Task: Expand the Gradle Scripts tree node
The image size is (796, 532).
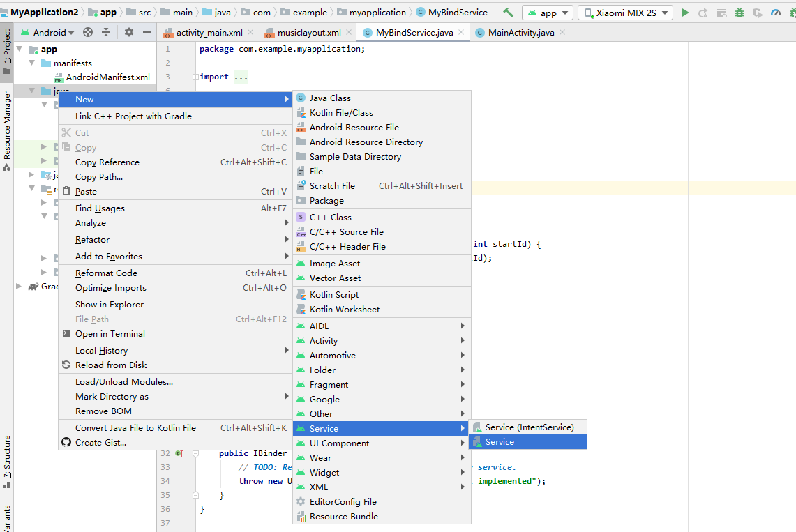Action: point(19,287)
